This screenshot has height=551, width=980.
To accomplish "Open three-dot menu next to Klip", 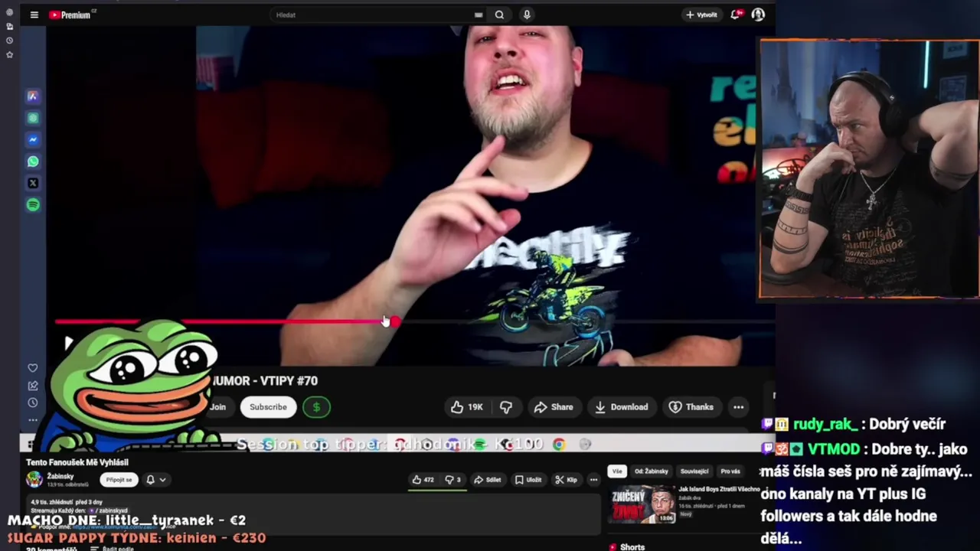I will 593,480.
